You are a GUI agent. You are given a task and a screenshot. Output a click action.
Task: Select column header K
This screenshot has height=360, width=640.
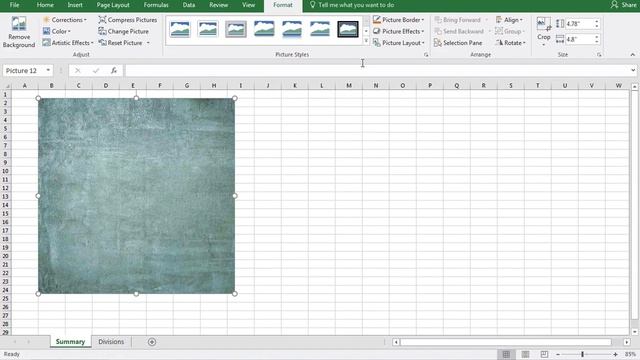tap(295, 85)
